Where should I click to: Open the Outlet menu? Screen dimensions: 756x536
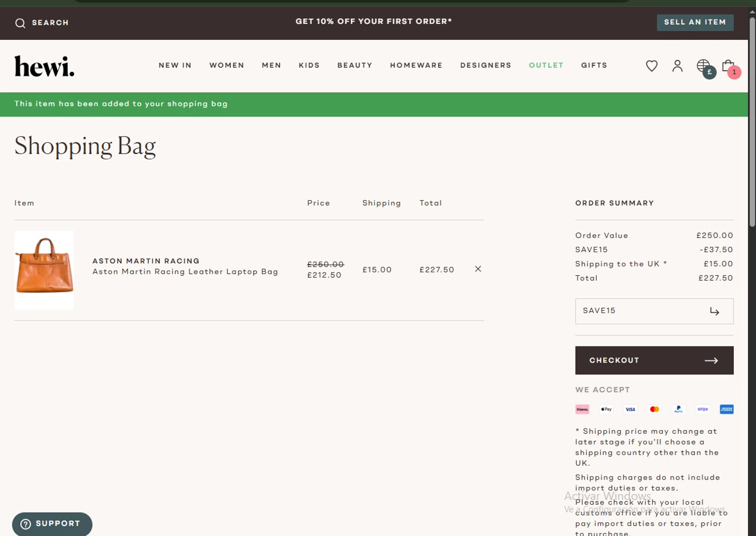click(x=546, y=66)
